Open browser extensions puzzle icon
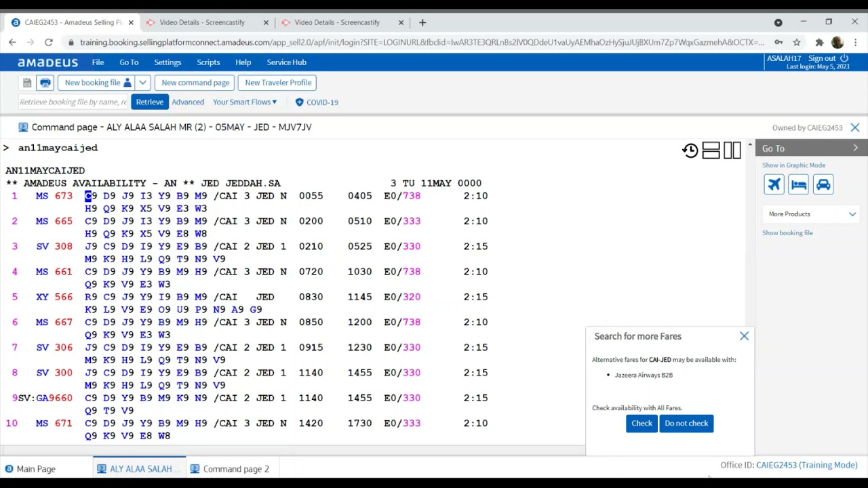 [819, 42]
